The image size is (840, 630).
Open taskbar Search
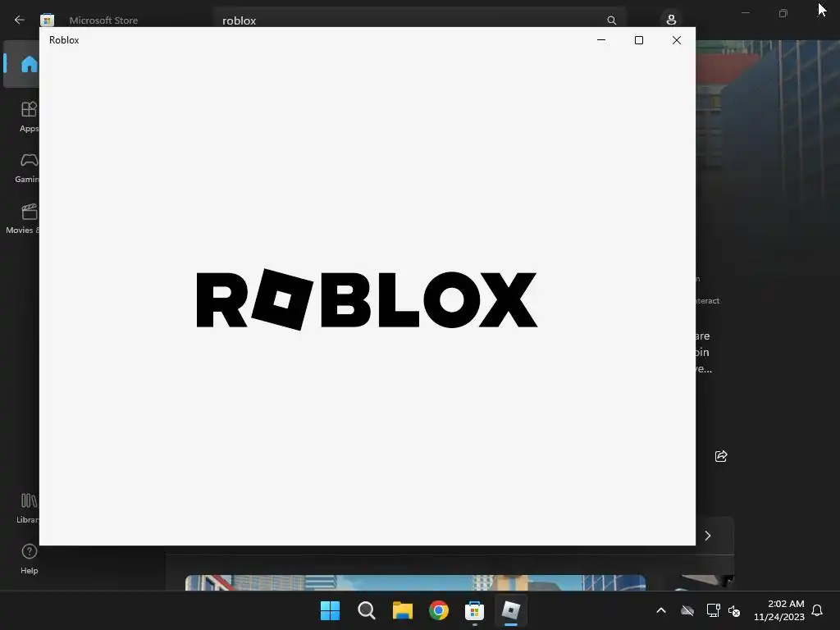(x=367, y=610)
